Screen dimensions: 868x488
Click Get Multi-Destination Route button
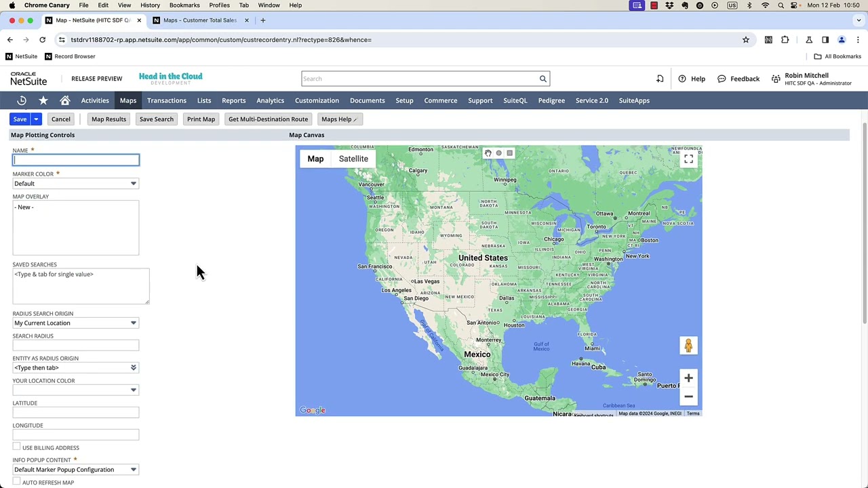click(x=268, y=119)
